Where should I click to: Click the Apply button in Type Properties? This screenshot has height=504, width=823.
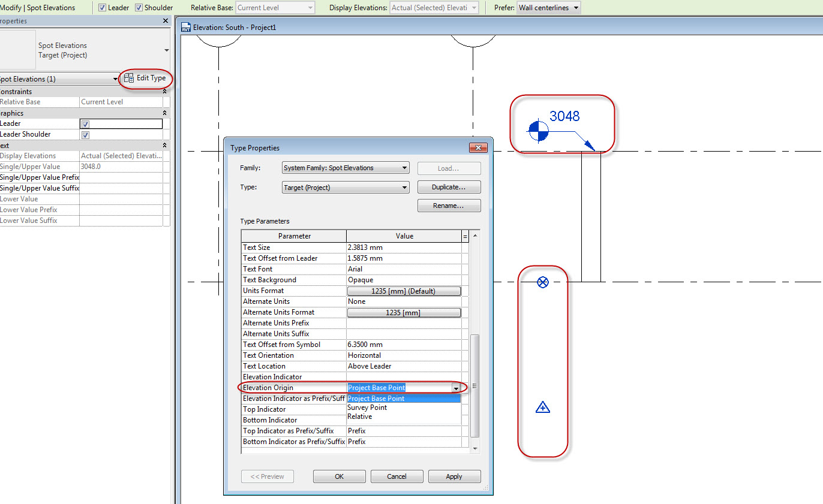[454, 476]
